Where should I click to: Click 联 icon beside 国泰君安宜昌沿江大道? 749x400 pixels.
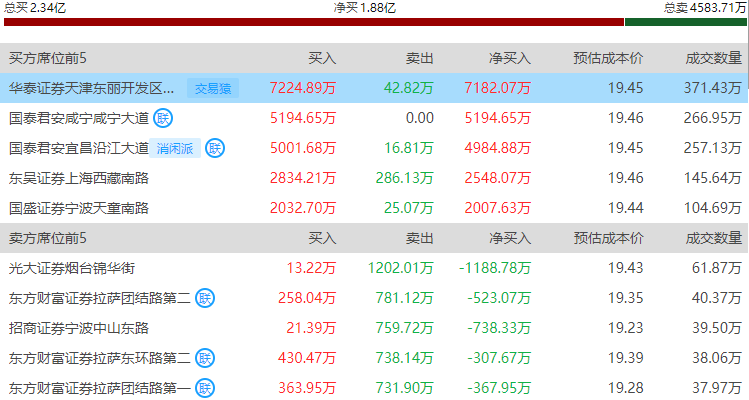pyautogui.click(x=214, y=148)
